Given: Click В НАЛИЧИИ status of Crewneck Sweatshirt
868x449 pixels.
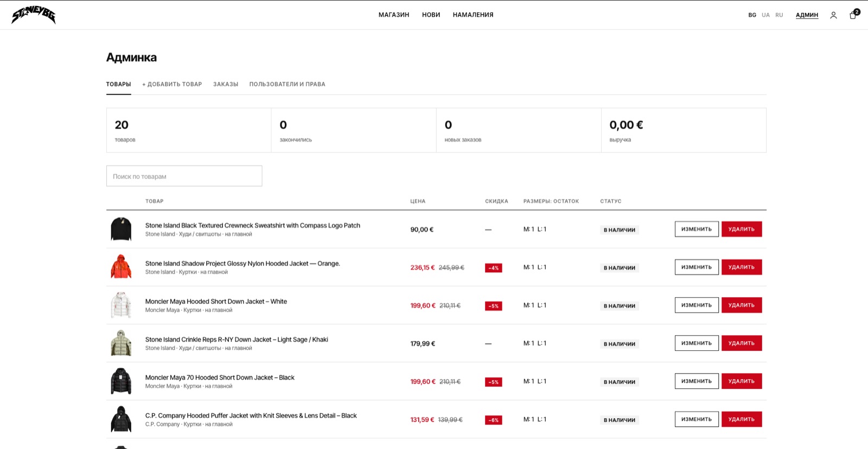Looking at the screenshot, I should [x=620, y=230].
